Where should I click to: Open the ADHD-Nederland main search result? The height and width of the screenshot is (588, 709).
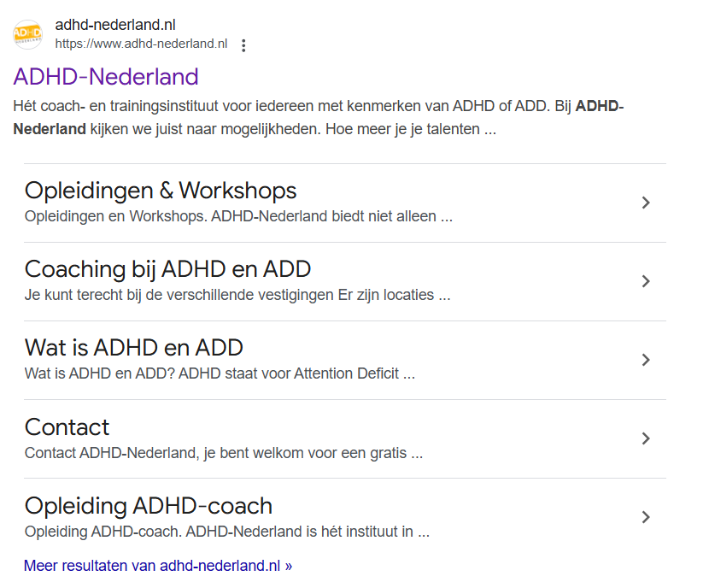click(x=106, y=77)
